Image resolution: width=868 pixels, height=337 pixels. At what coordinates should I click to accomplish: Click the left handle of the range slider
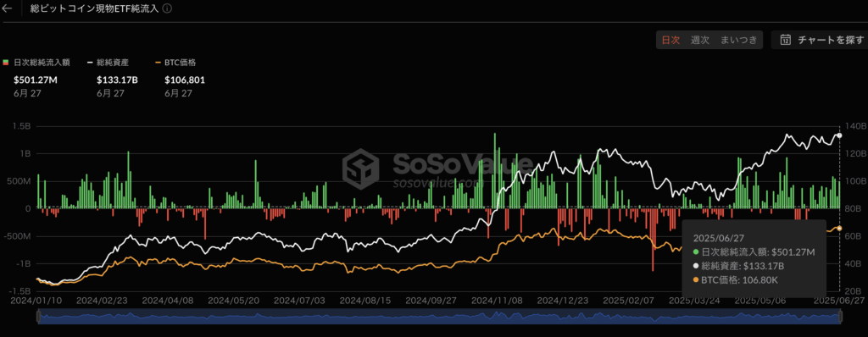[39, 317]
